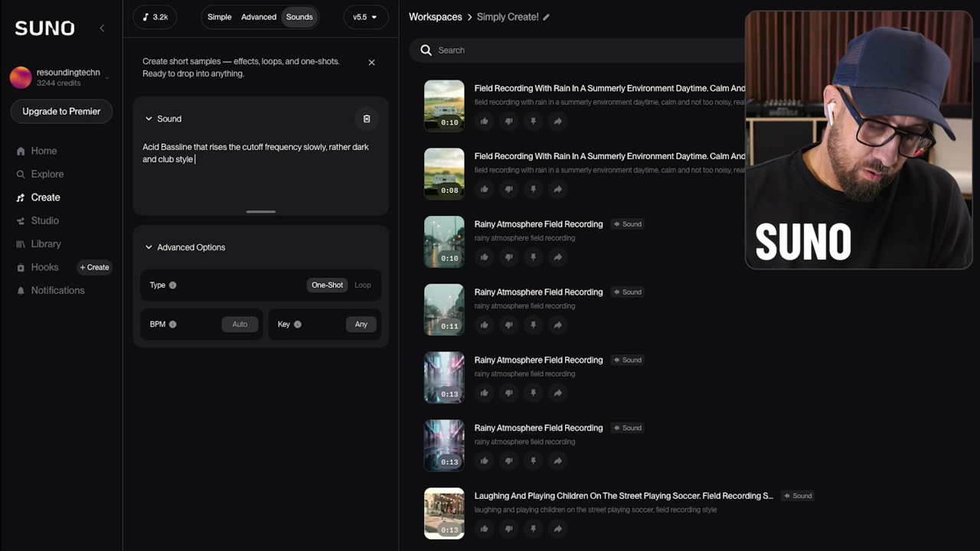Click the Upgrade to Premier button
This screenshot has width=980, height=551.
(x=61, y=112)
